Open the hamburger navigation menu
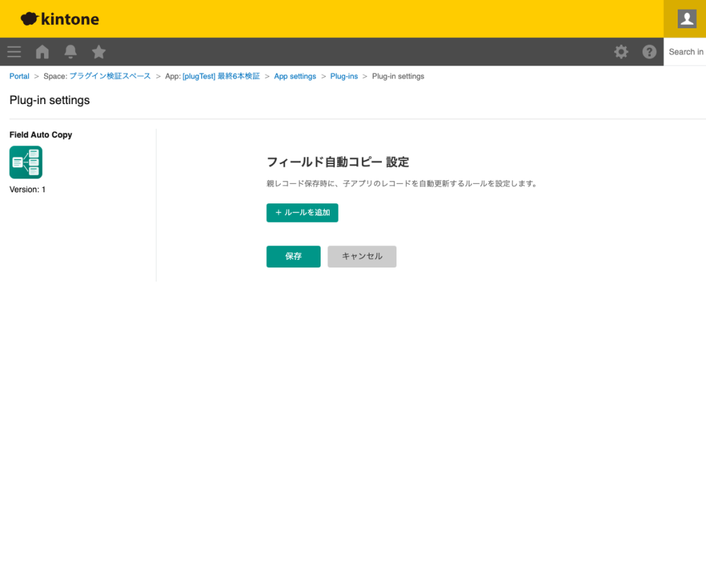 pos(14,52)
